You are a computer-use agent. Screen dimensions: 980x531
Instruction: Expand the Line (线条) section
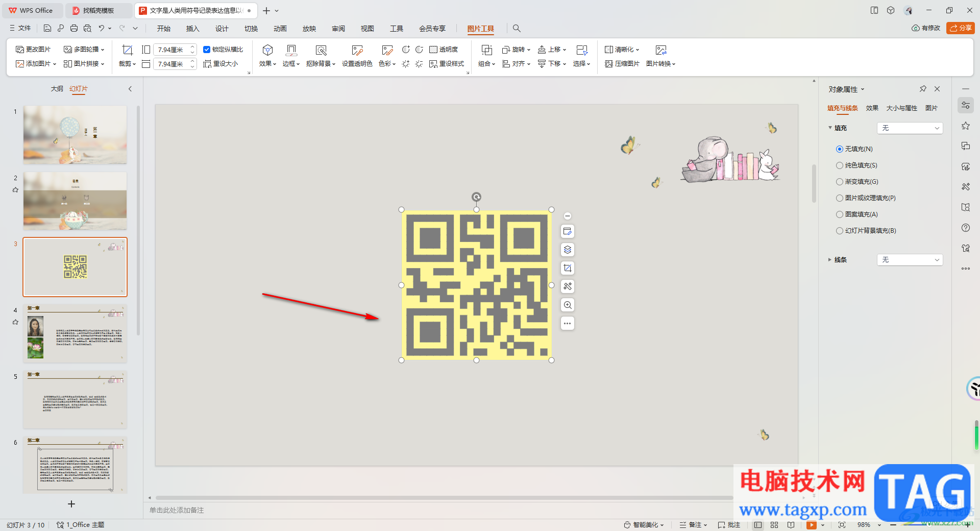click(x=829, y=260)
